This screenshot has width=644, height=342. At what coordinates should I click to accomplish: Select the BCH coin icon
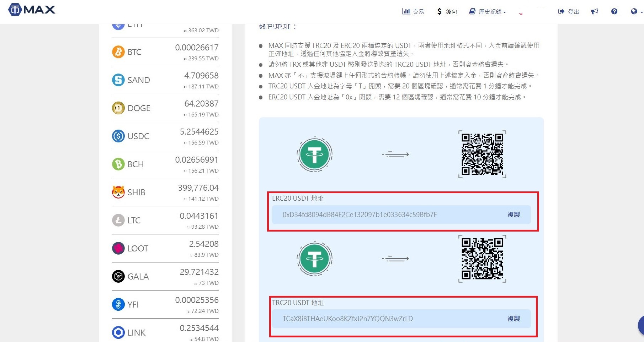[118, 164]
